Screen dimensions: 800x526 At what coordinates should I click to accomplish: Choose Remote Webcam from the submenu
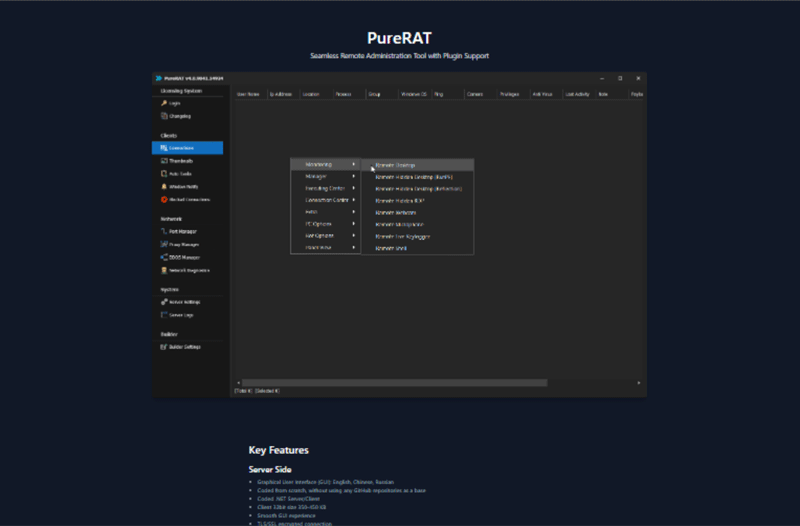click(x=417, y=212)
